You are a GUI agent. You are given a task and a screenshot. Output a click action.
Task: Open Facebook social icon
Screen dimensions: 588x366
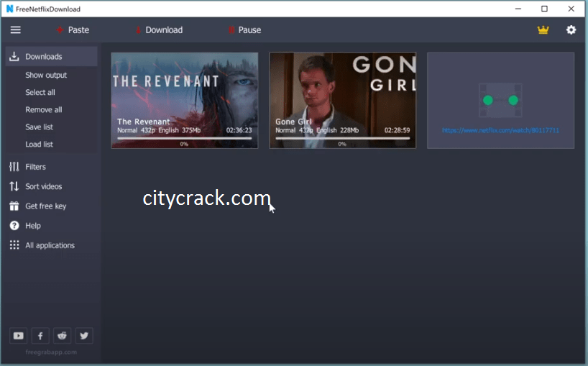pos(40,336)
